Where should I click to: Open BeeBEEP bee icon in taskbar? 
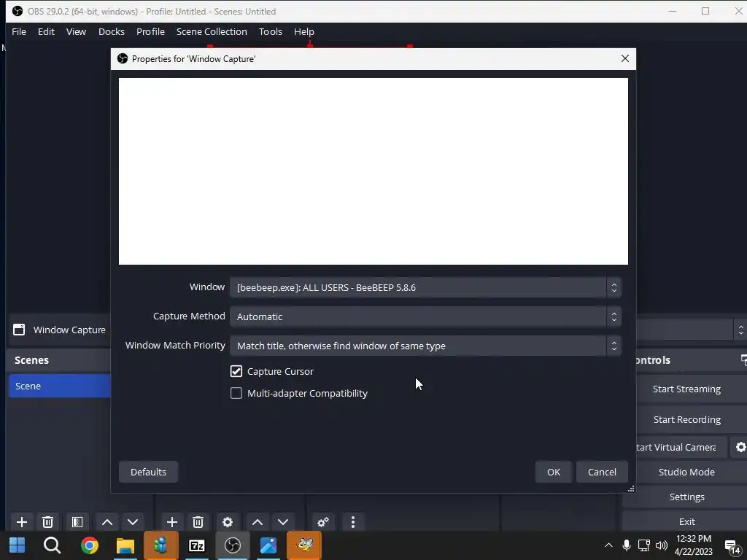point(304,545)
